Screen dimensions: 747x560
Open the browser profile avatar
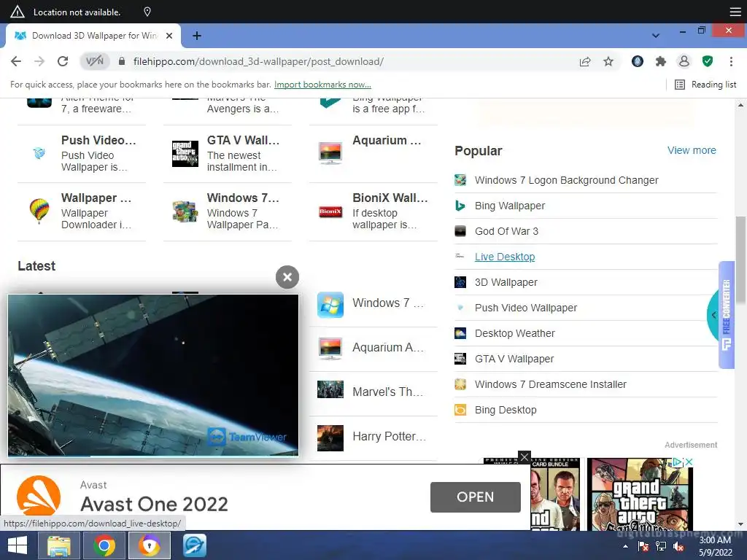tap(684, 61)
